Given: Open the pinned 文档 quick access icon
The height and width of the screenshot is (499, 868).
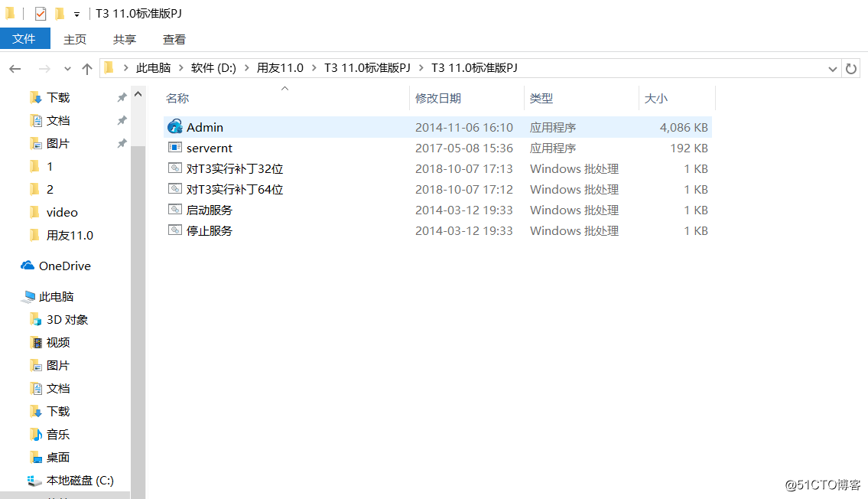Looking at the screenshot, I should point(35,121).
